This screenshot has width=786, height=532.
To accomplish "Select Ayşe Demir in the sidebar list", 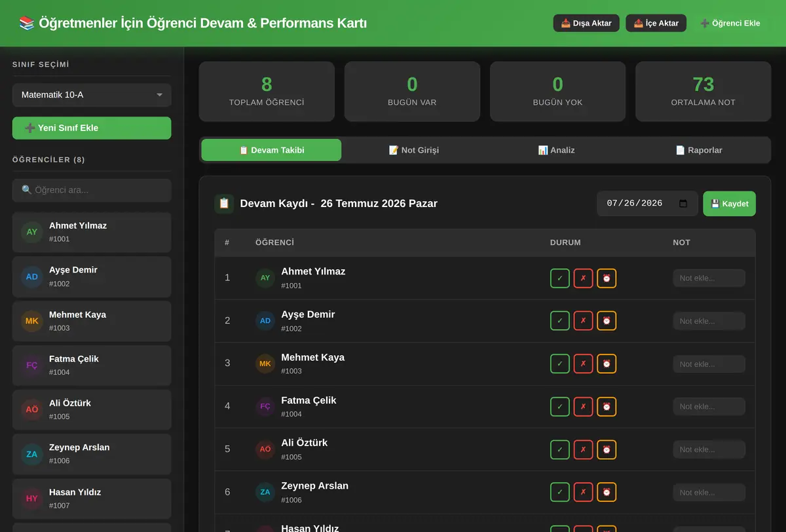I will (92, 276).
